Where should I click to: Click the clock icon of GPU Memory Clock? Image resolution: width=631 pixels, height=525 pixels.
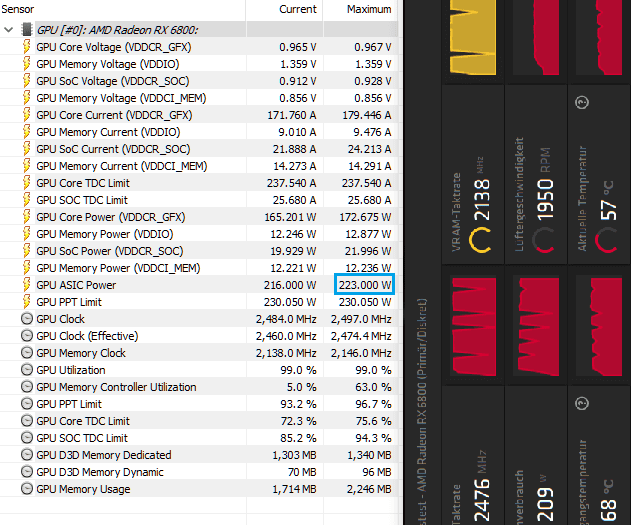(27, 353)
